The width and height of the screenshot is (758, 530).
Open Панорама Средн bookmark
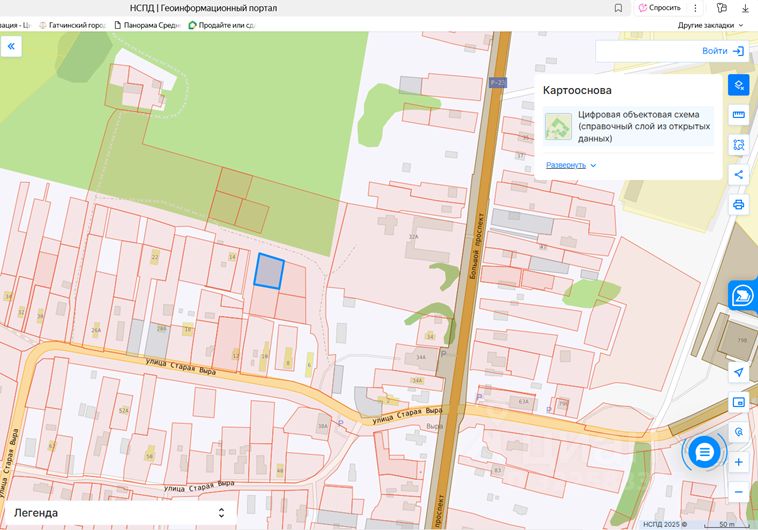click(146, 25)
